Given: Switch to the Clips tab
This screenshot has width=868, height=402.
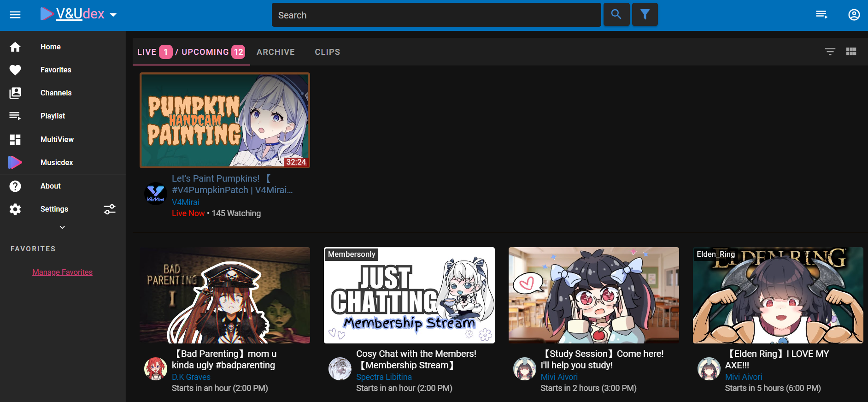Looking at the screenshot, I should 328,52.
